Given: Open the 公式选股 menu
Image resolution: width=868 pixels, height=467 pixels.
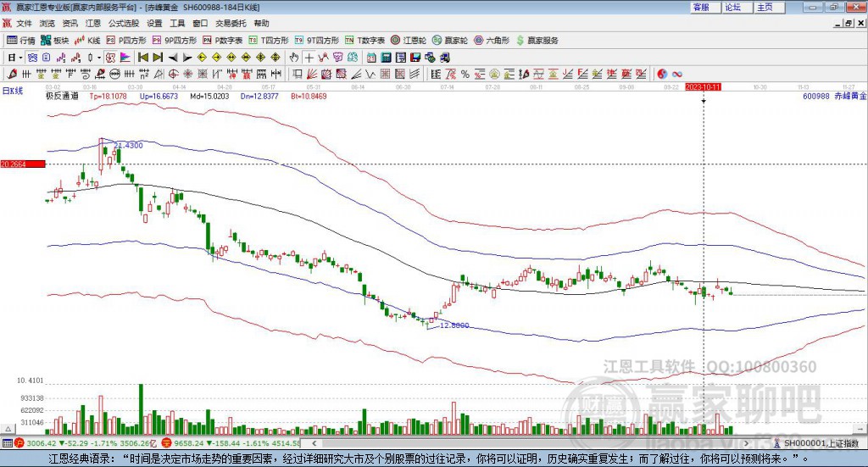Looking at the screenshot, I should tap(124, 23).
